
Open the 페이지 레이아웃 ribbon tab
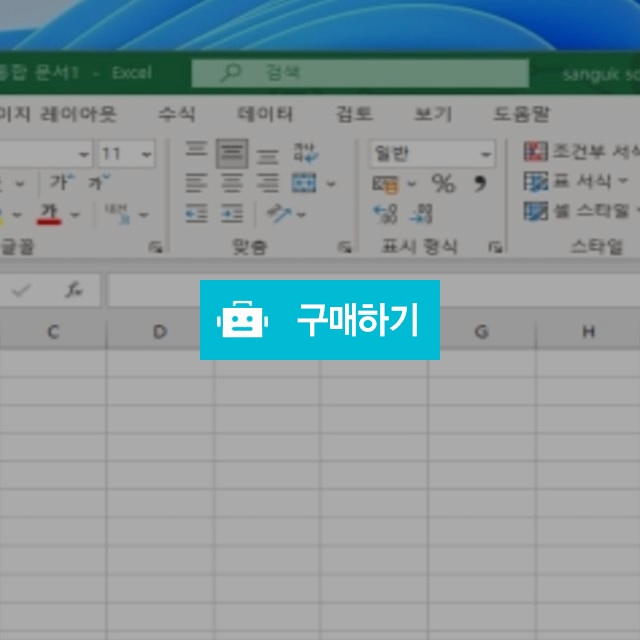(58, 114)
